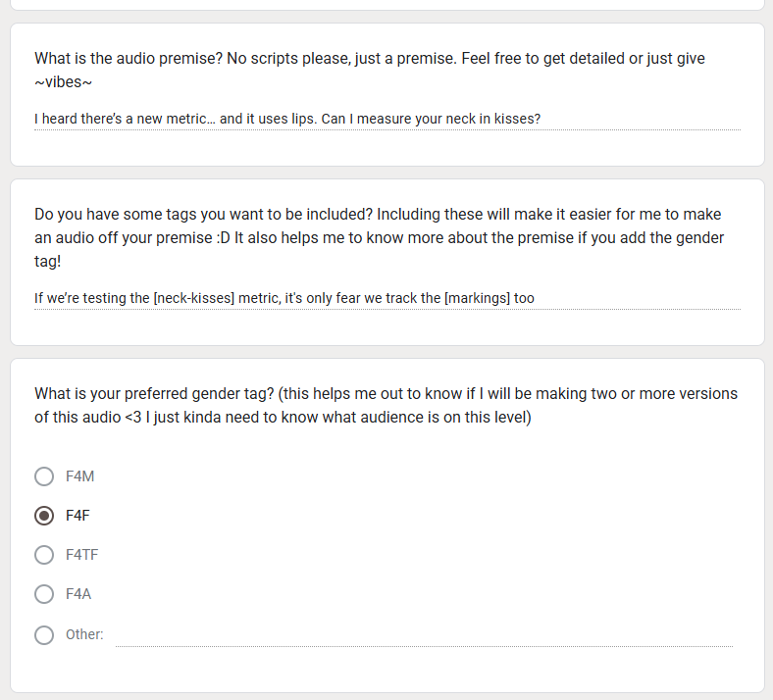Image resolution: width=773 pixels, height=700 pixels.
Task: Click the F4A option label
Action: pos(78,594)
